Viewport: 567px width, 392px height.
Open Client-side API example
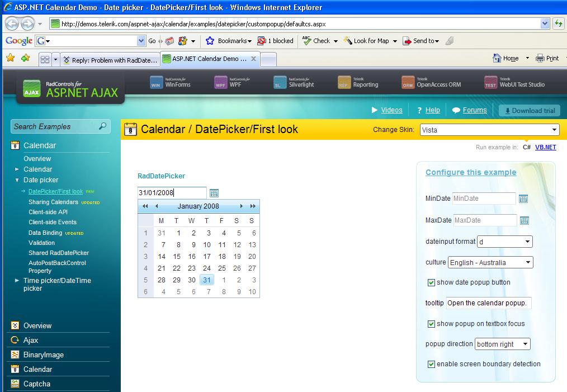click(48, 212)
